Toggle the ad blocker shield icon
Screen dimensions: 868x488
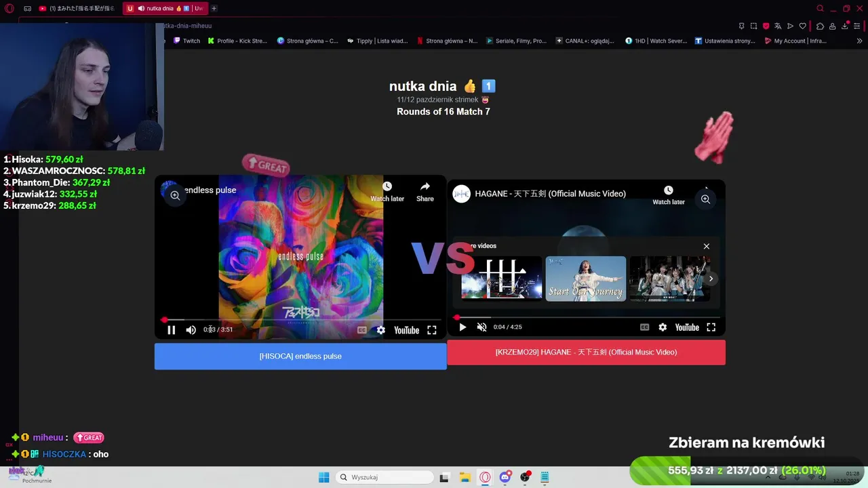tap(766, 26)
